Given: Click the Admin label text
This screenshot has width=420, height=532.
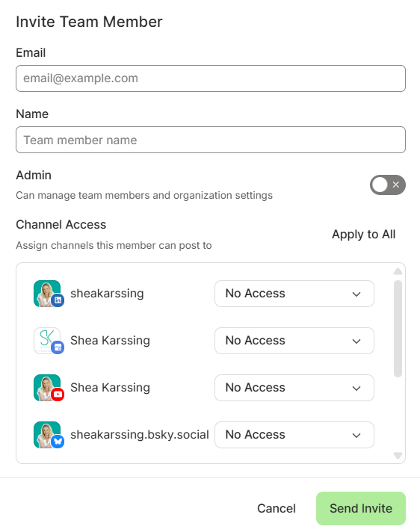Looking at the screenshot, I should [34, 176].
